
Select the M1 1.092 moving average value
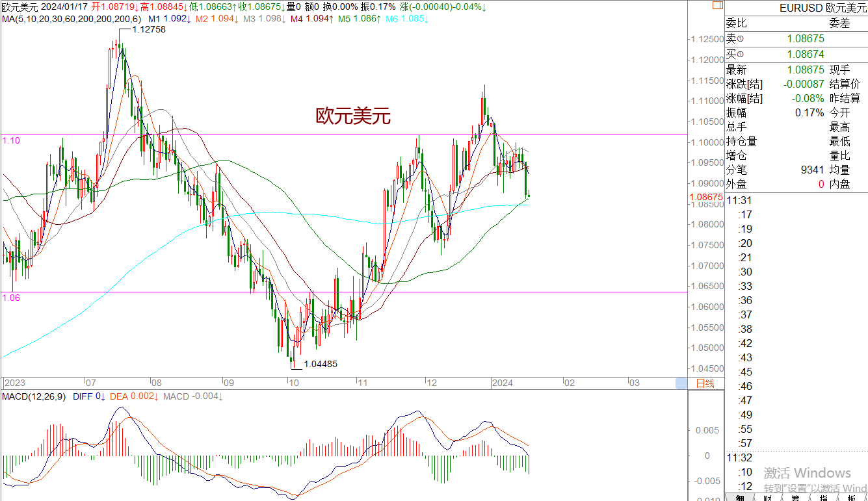click(170, 19)
